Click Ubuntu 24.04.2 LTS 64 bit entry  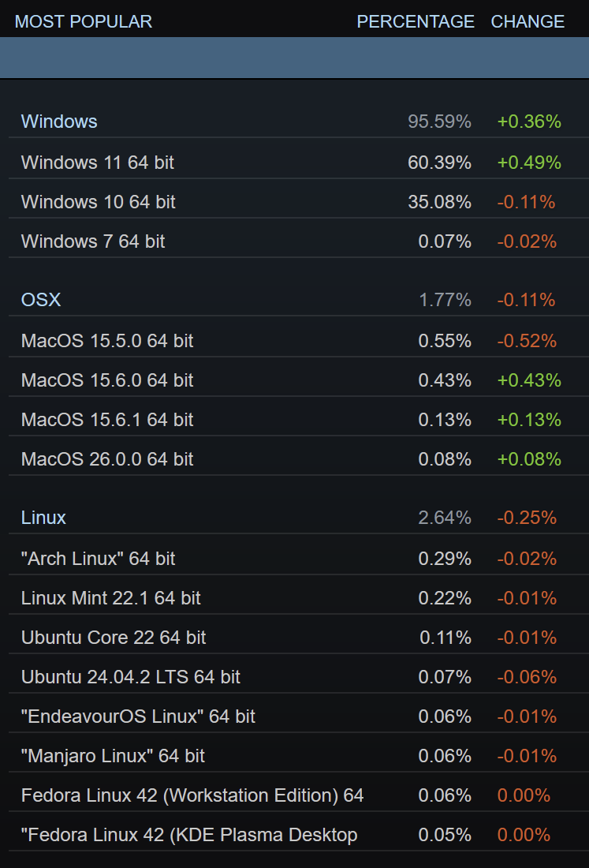click(x=131, y=677)
